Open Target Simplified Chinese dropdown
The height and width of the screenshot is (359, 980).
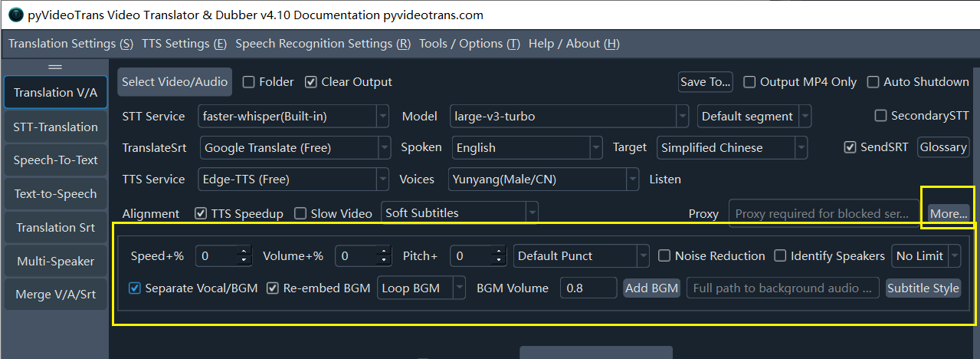(x=732, y=147)
